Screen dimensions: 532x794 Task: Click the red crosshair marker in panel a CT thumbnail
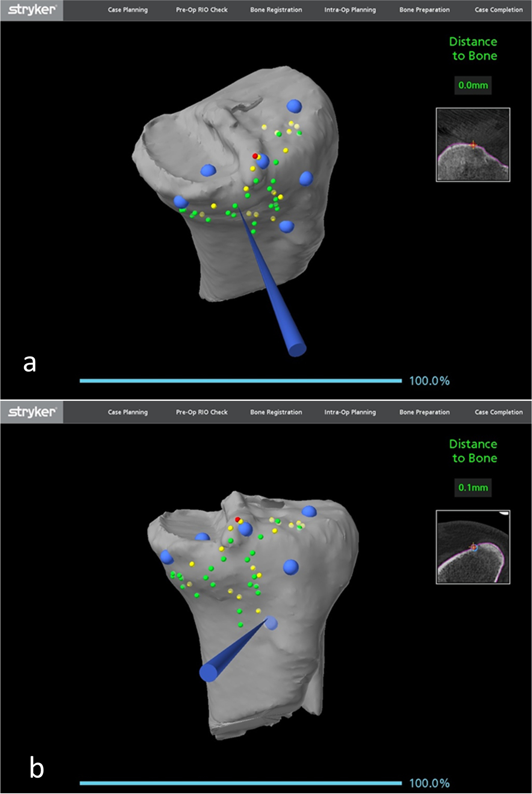coord(473,145)
